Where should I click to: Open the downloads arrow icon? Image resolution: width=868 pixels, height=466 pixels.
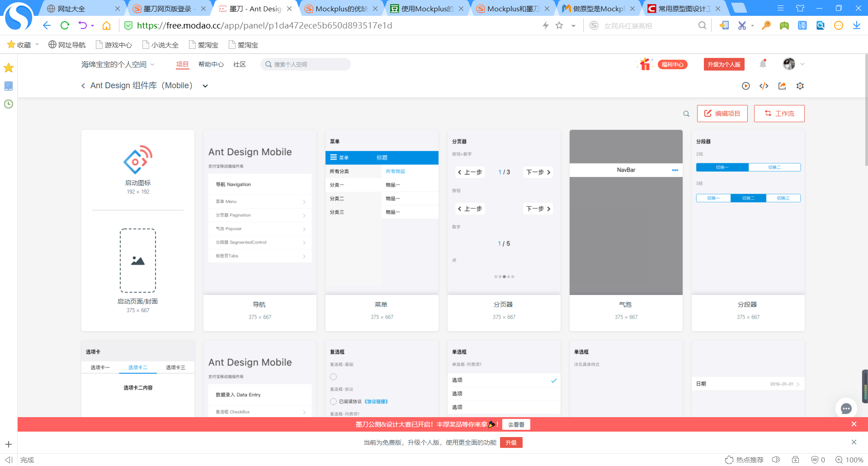pos(857,25)
